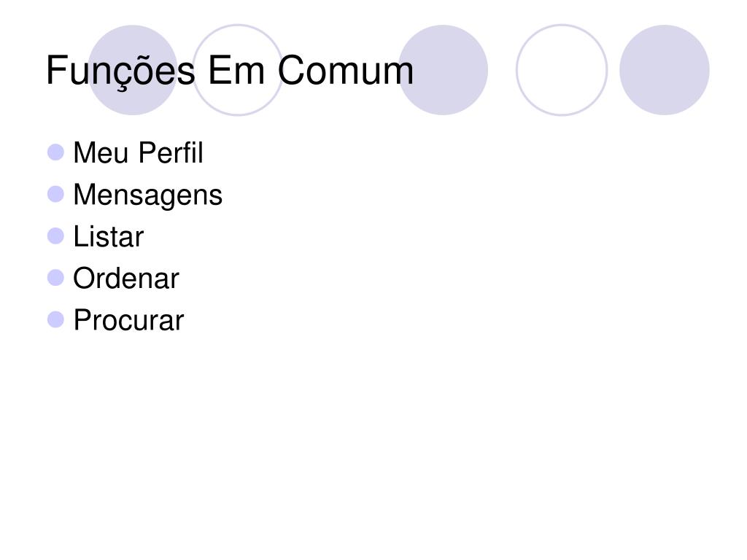Click the blank slide area beneath the bullet list
Image resolution: width=747 pixels, height=560 pixels.
click(373, 443)
